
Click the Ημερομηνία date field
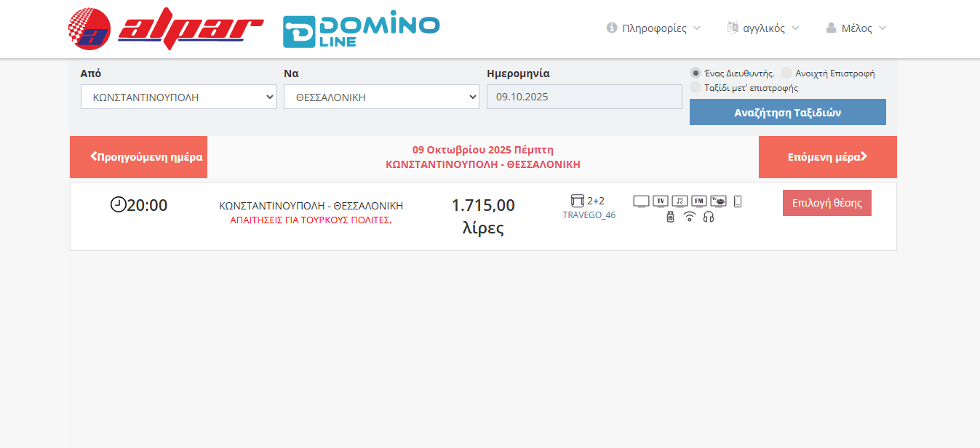pos(584,97)
